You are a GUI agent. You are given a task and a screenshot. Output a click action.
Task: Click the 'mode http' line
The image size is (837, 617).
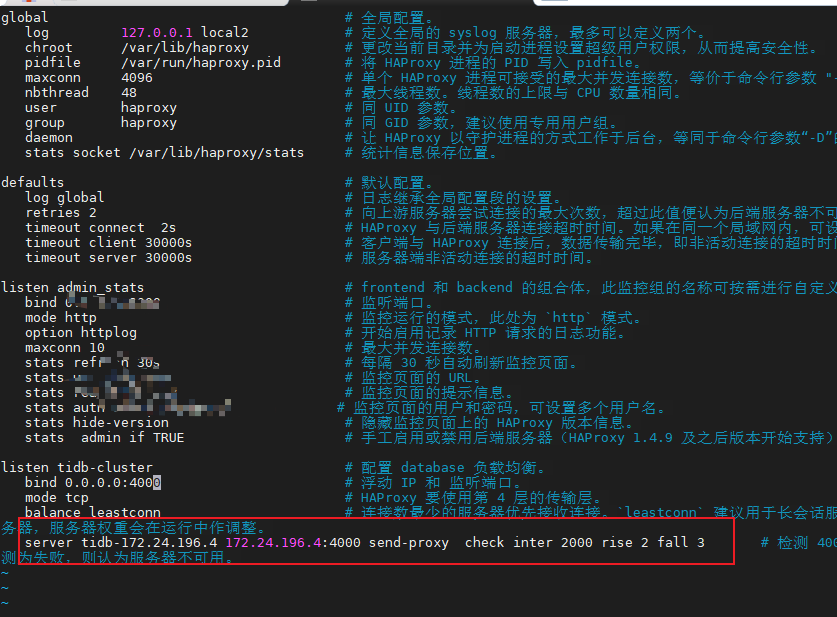click(x=61, y=318)
